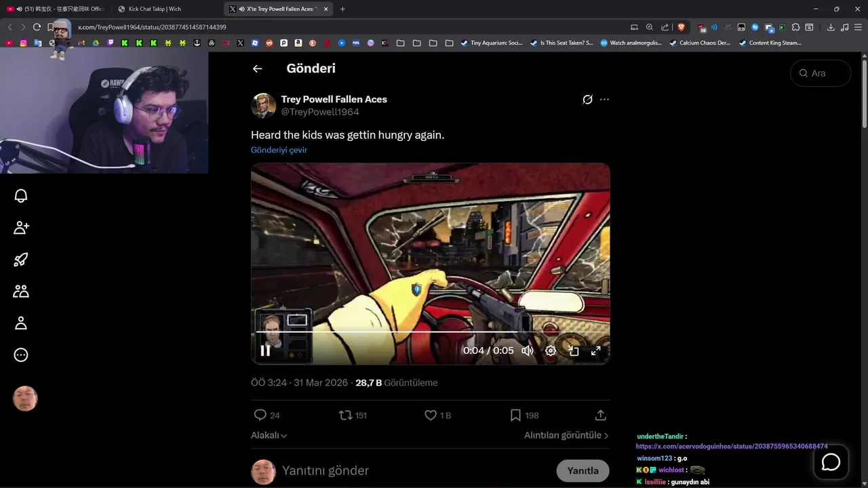
Task: Open YouTube bookmark icon
Action: [9, 43]
